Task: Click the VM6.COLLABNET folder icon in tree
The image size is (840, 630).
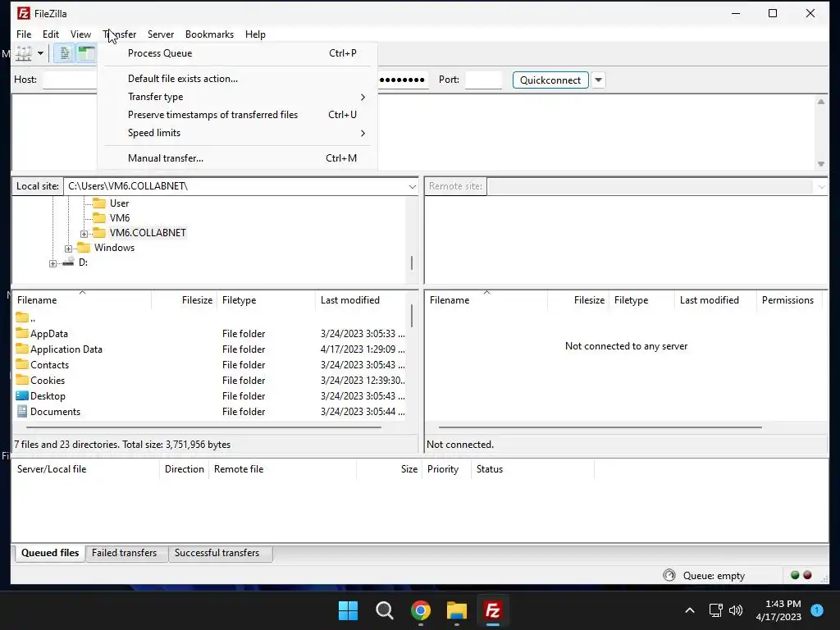Action: pos(99,232)
